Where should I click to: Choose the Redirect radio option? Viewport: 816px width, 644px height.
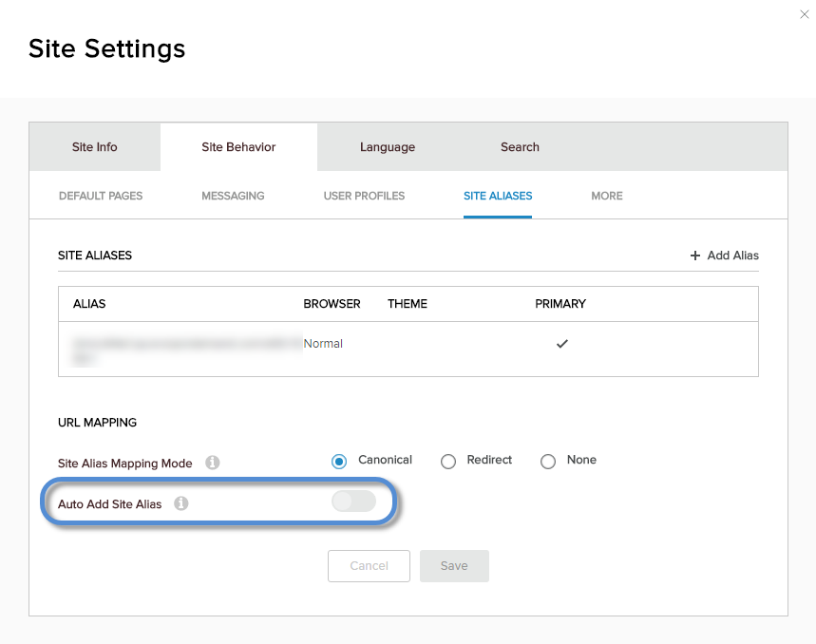point(448,462)
